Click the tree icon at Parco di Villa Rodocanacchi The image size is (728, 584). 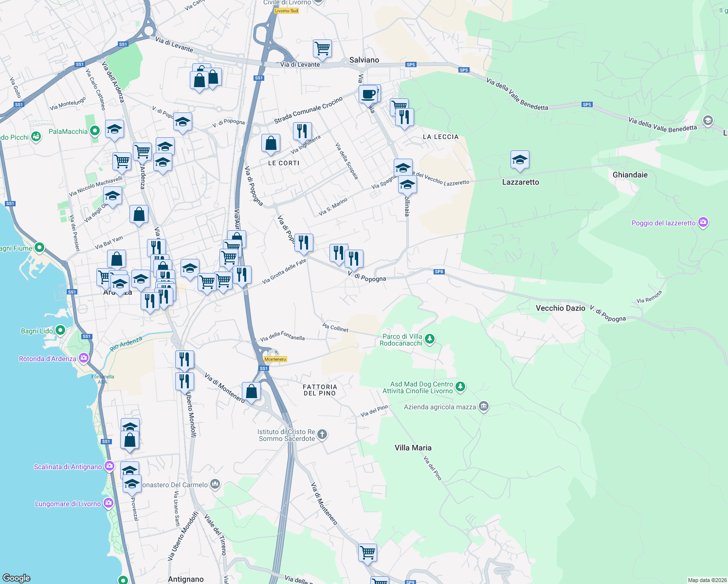click(x=429, y=339)
